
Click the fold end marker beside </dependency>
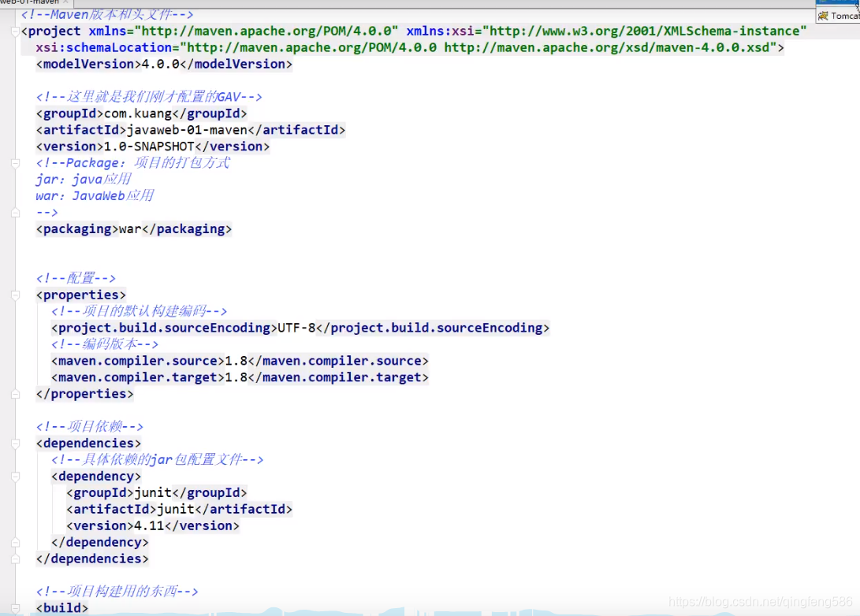[15, 543]
